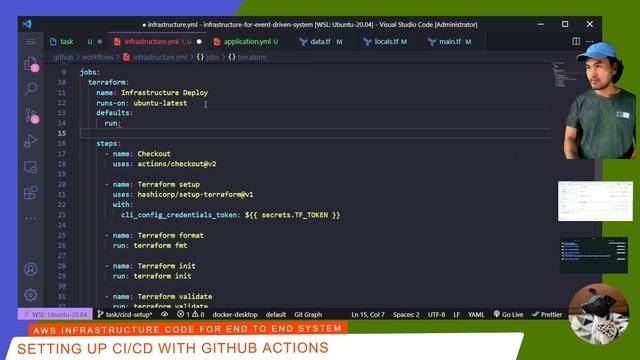640x360 pixels.
Task: Select .github in the breadcrumb
Action: 63,57
